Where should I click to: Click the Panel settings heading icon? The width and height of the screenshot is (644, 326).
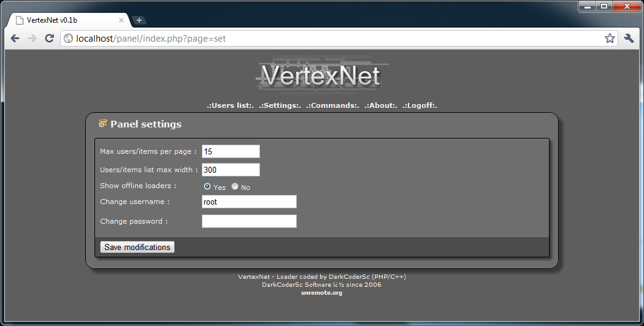click(x=102, y=123)
